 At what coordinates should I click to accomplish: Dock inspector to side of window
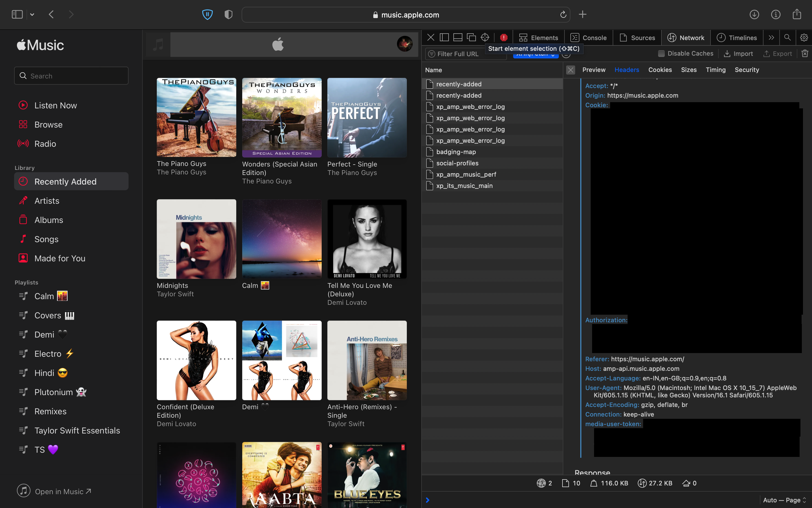tap(444, 37)
